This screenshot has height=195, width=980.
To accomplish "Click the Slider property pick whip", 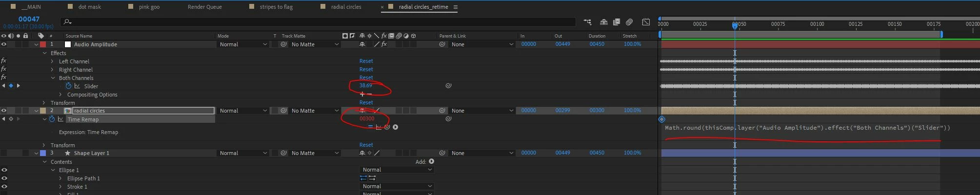I will point(448,86).
